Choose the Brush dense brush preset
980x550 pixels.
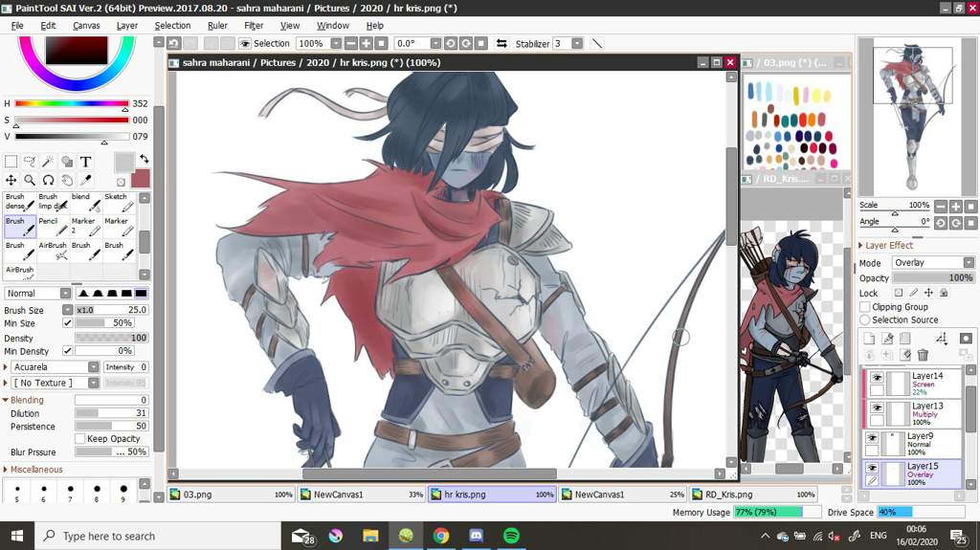(x=20, y=202)
